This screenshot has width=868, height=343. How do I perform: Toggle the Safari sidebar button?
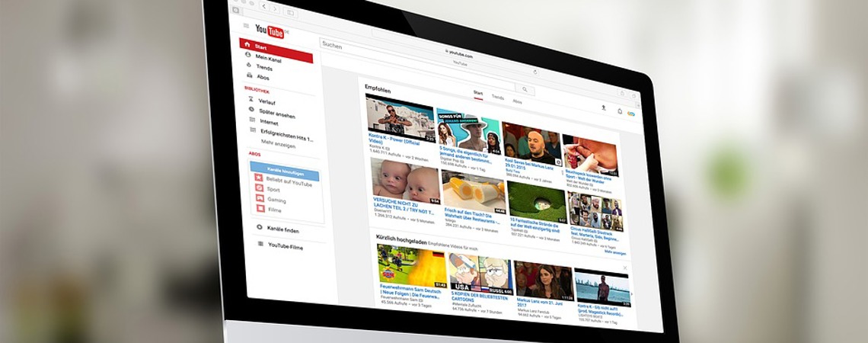291,11
